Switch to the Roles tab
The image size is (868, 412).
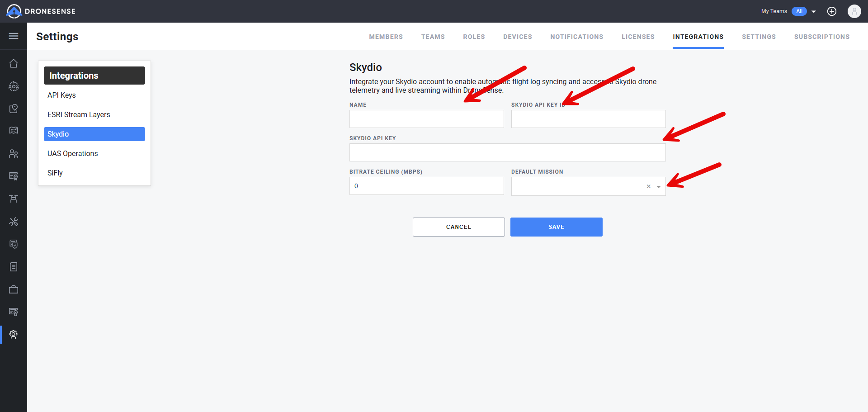(474, 37)
